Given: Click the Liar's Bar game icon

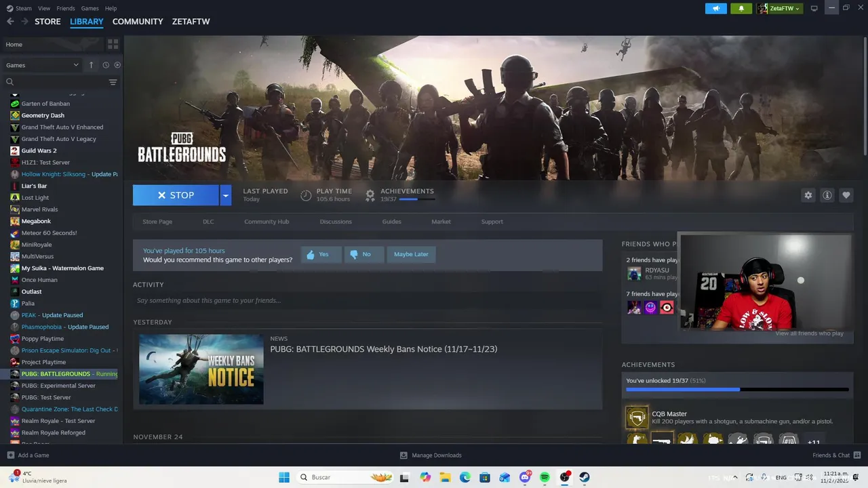Looking at the screenshot, I should 15,186.
